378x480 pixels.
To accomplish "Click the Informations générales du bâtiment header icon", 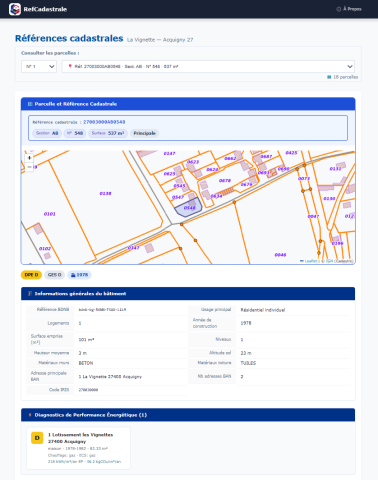I will (x=30, y=294).
